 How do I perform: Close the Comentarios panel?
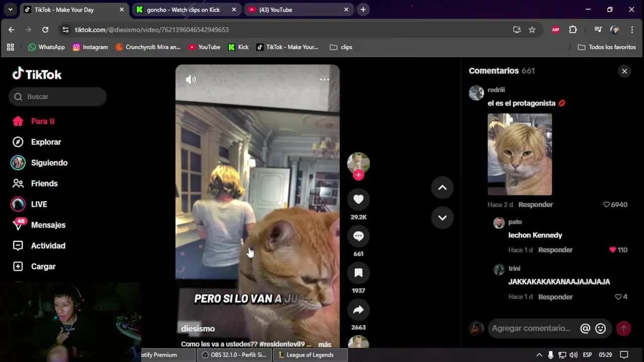point(624,71)
